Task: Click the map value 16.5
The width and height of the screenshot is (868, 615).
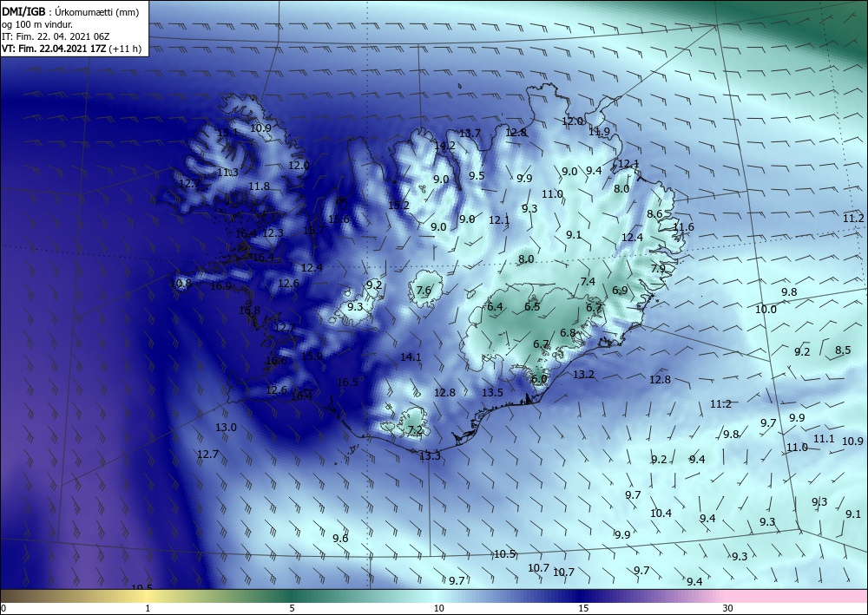Action: pyautogui.click(x=348, y=383)
